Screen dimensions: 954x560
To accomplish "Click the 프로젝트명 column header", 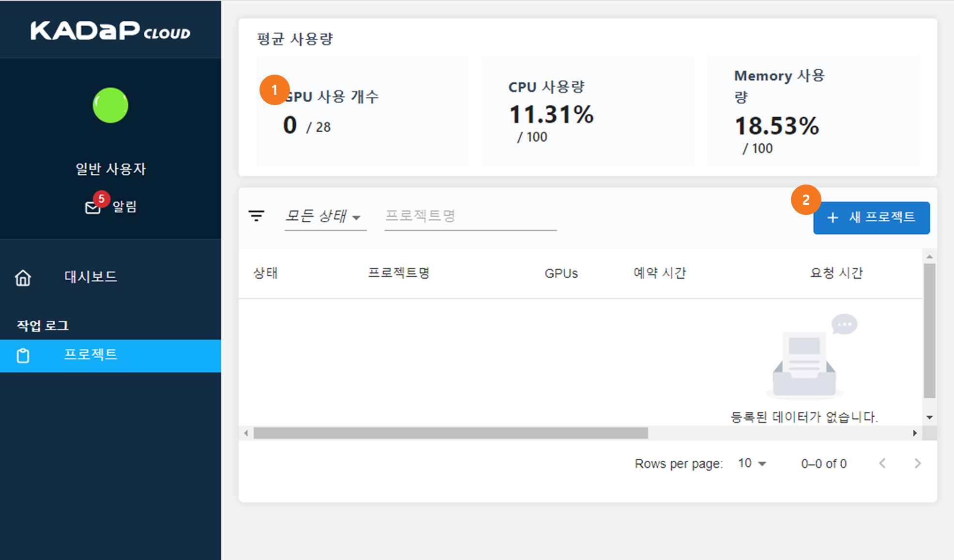I will [x=398, y=273].
